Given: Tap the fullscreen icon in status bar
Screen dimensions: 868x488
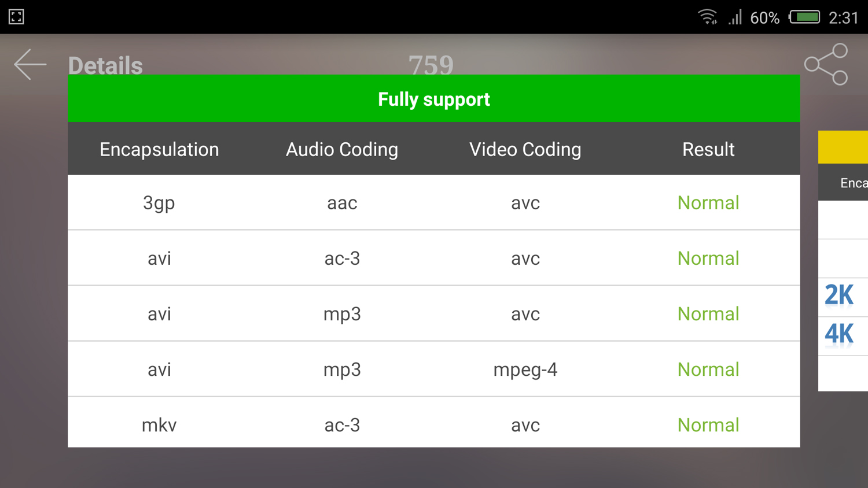Looking at the screenshot, I should pos(16,17).
